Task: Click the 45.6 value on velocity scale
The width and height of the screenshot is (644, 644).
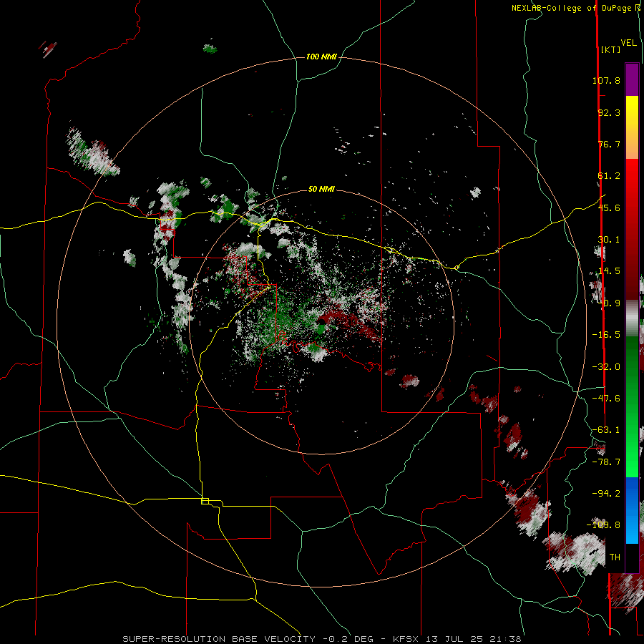Action: pyautogui.click(x=609, y=208)
